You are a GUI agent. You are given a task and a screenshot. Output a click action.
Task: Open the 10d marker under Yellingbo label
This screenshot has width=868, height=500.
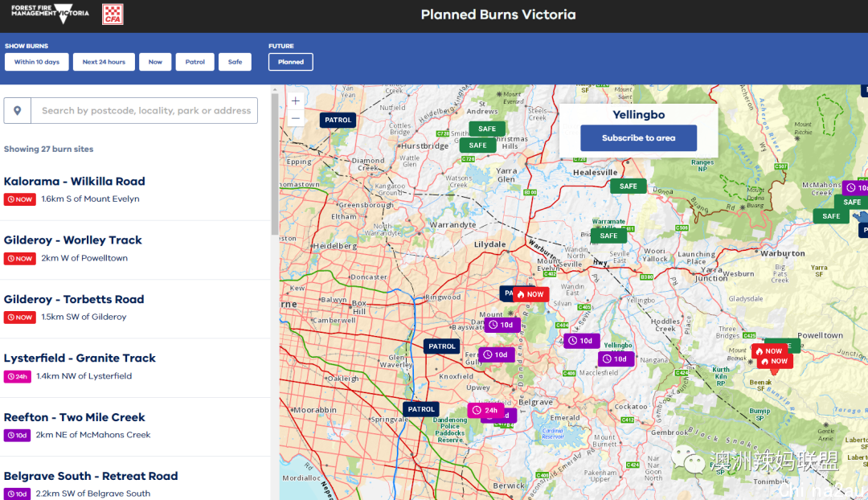click(x=616, y=359)
